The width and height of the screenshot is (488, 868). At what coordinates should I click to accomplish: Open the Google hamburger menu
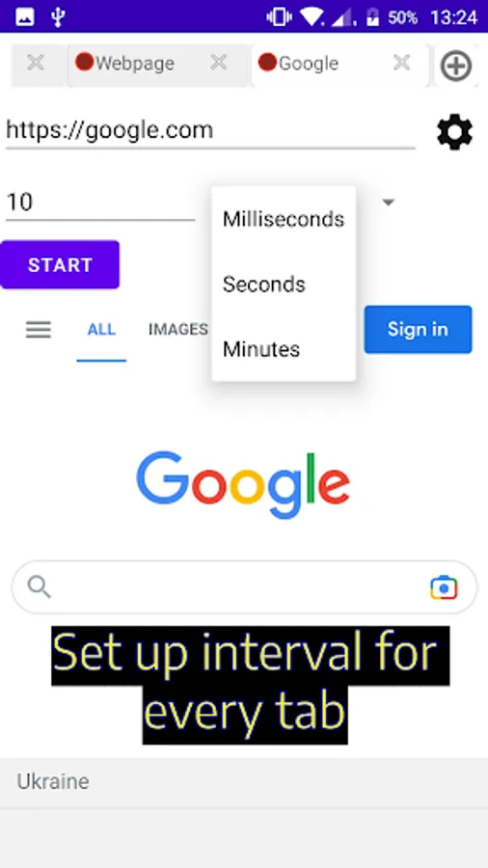39,330
